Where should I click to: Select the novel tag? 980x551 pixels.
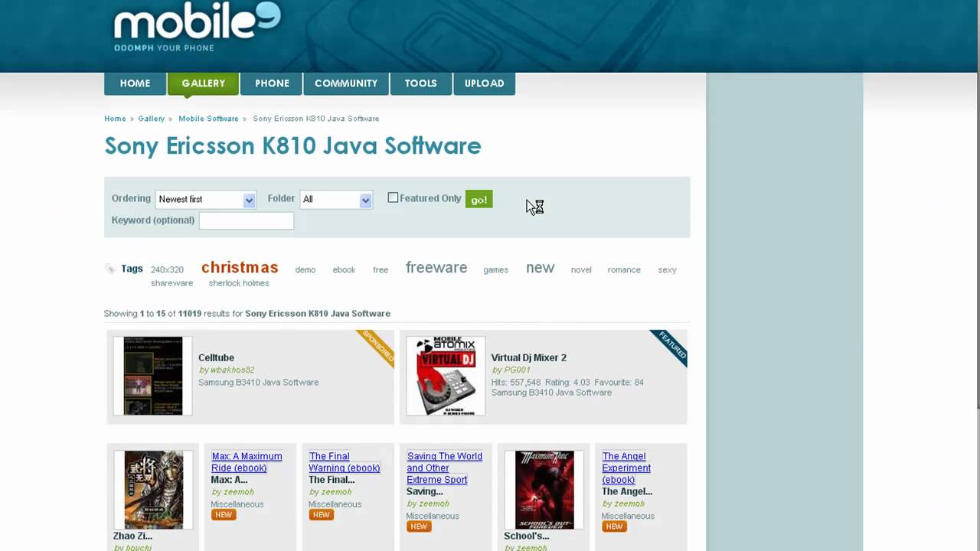click(x=581, y=270)
